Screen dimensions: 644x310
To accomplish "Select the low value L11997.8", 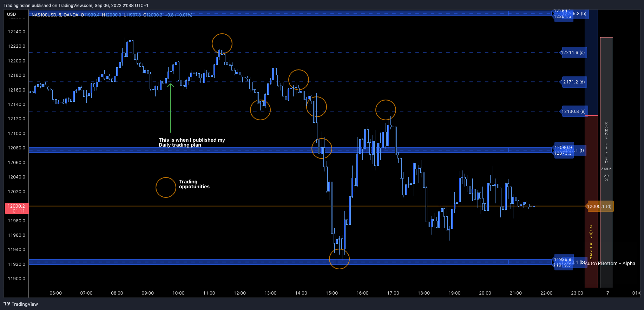I will pyautogui.click(x=132, y=15).
